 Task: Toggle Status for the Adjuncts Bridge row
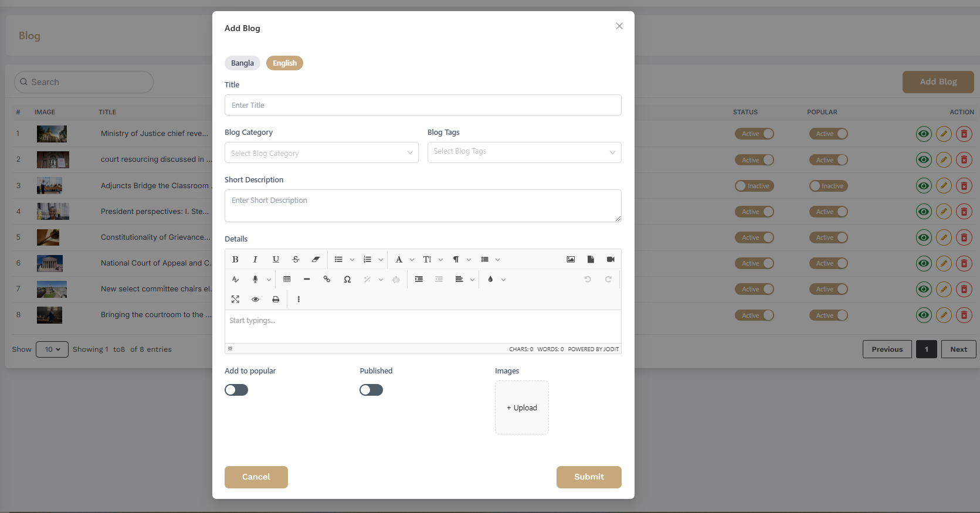point(754,186)
